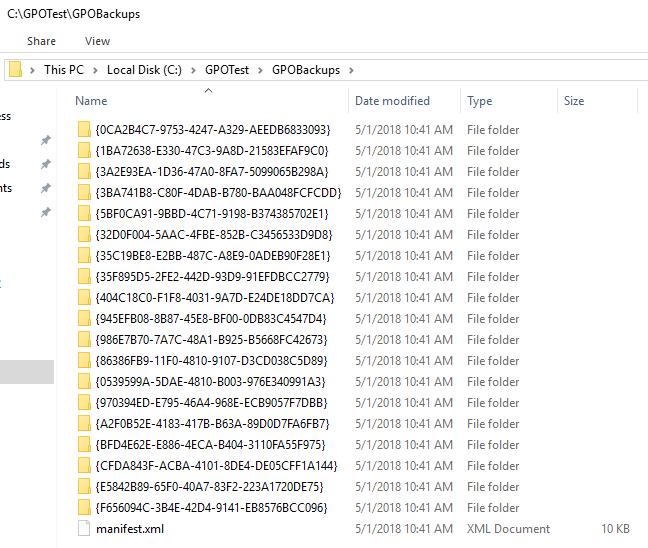648x548 pixels.
Task: Click the Size column header
Action: pyautogui.click(x=574, y=101)
